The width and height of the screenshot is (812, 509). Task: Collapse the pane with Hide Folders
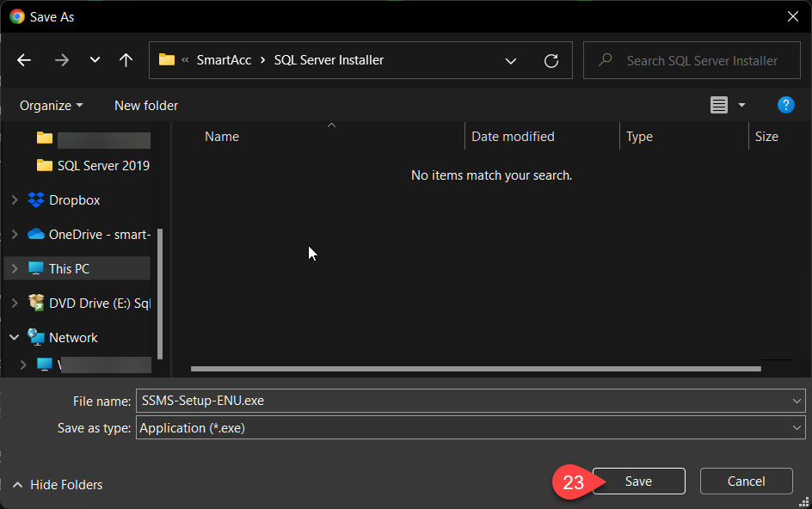(58, 485)
